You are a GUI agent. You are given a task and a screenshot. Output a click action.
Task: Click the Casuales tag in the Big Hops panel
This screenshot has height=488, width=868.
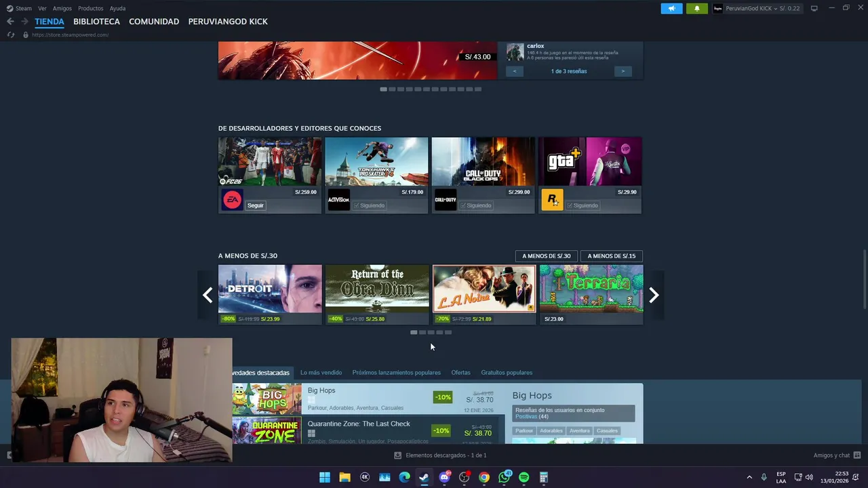[x=607, y=431]
